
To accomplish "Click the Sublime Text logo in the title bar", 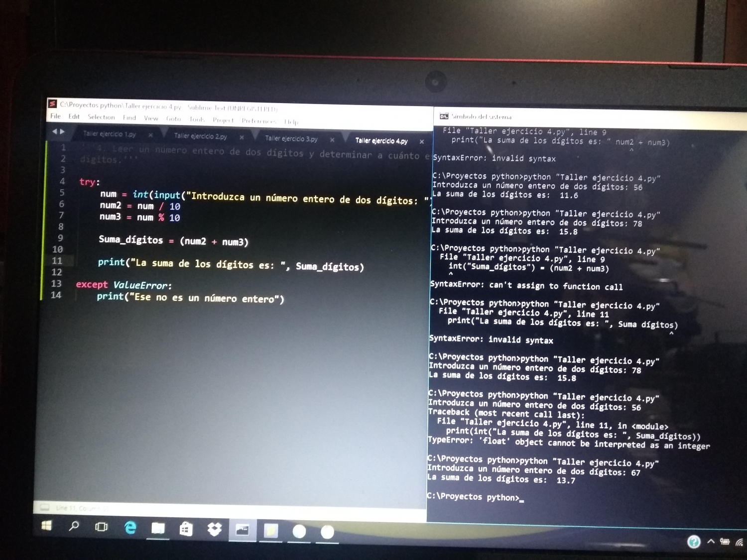I will pos(52,104).
